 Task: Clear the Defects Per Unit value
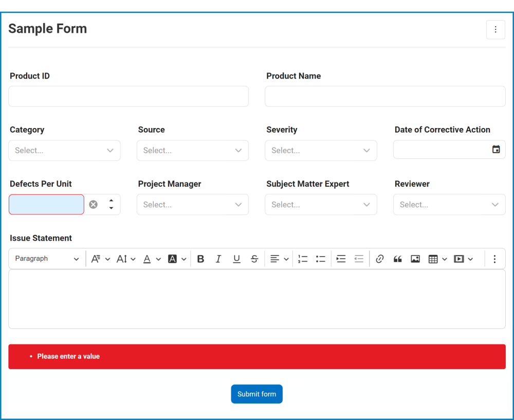(x=93, y=205)
